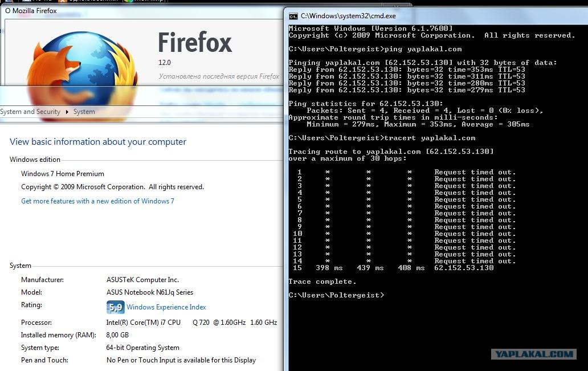The width and height of the screenshot is (588, 371).
Task: Click the ping reply line with time=280ms
Action: tap(407, 83)
